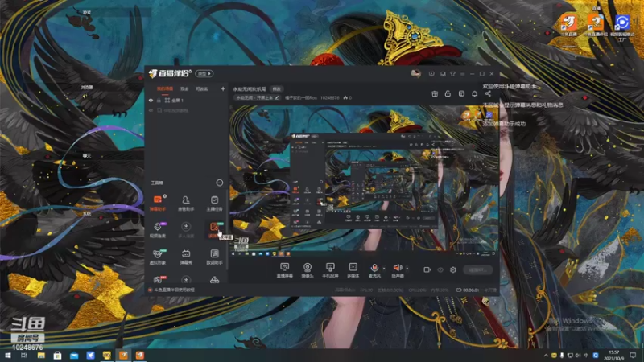The image size is (644, 362).
Task: Add the 直播屏幕 screen capture source
Action: (x=285, y=270)
